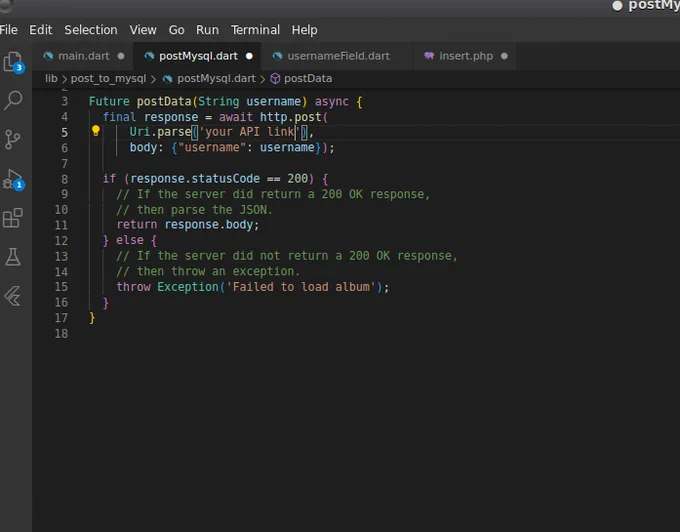Click 'Uri.parse' on line 5
680x532 pixels.
point(160,132)
